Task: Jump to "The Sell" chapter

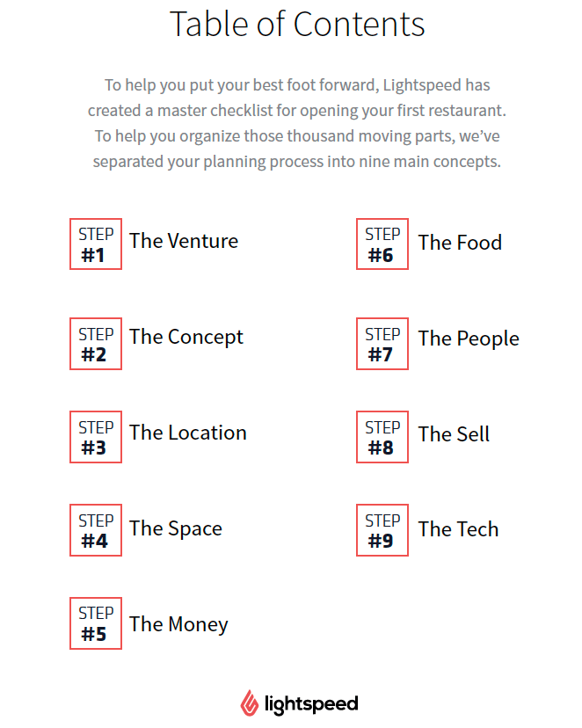Action: pos(454,434)
